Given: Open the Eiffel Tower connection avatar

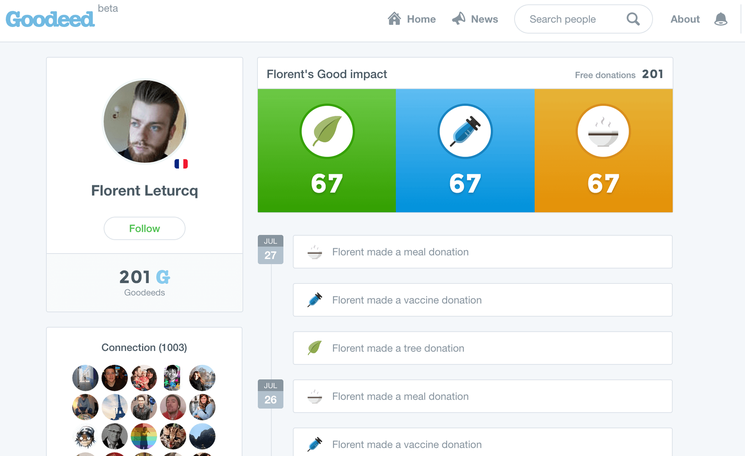Looking at the screenshot, I should pos(115,407).
